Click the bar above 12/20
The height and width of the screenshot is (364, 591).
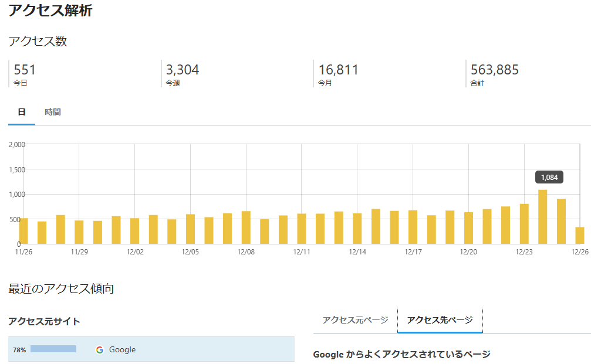pos(468,228)
